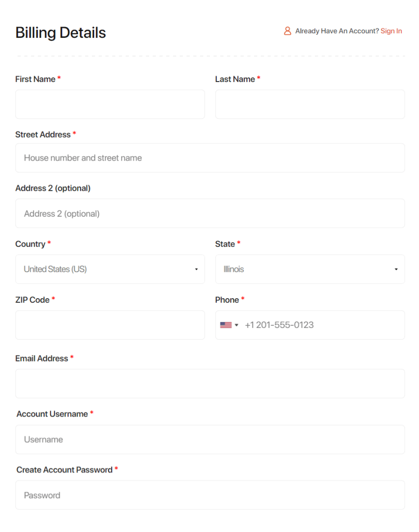Focus the Last Name input field
Image resolution: width=419 pixels, height=532 pixels.
(310, 104)
